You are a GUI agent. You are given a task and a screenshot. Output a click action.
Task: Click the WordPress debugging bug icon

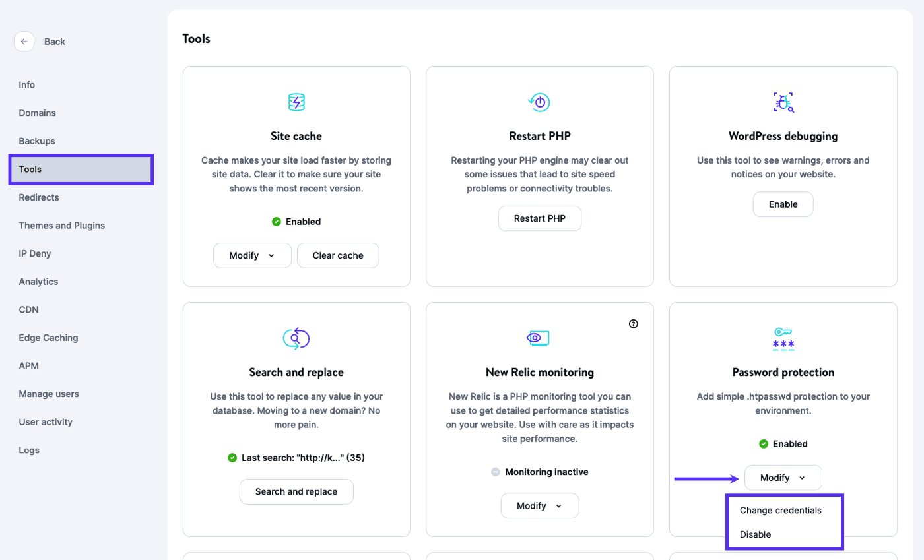(x=783, y=102)
